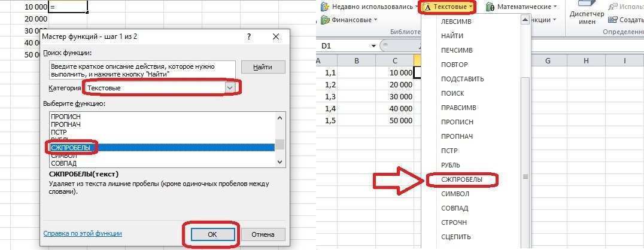Click the Найти button in the dialog
644x250 pixels.
[x=263, y=68]
